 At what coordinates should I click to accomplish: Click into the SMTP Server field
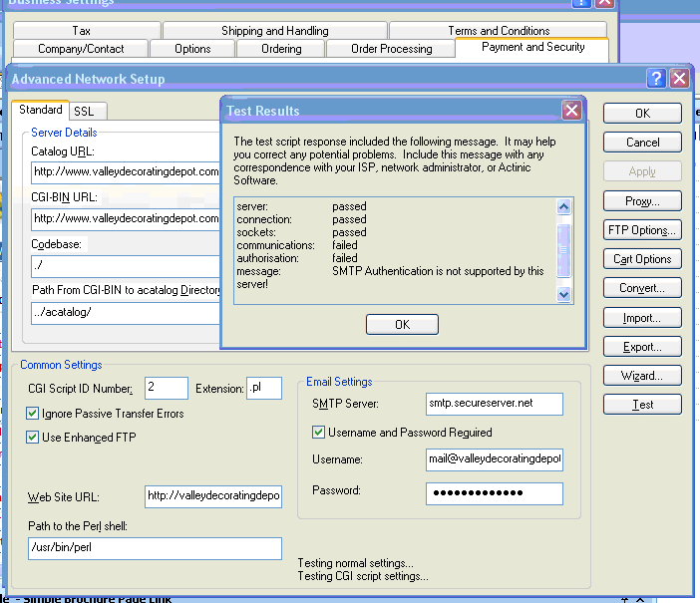tap(493, 404)
